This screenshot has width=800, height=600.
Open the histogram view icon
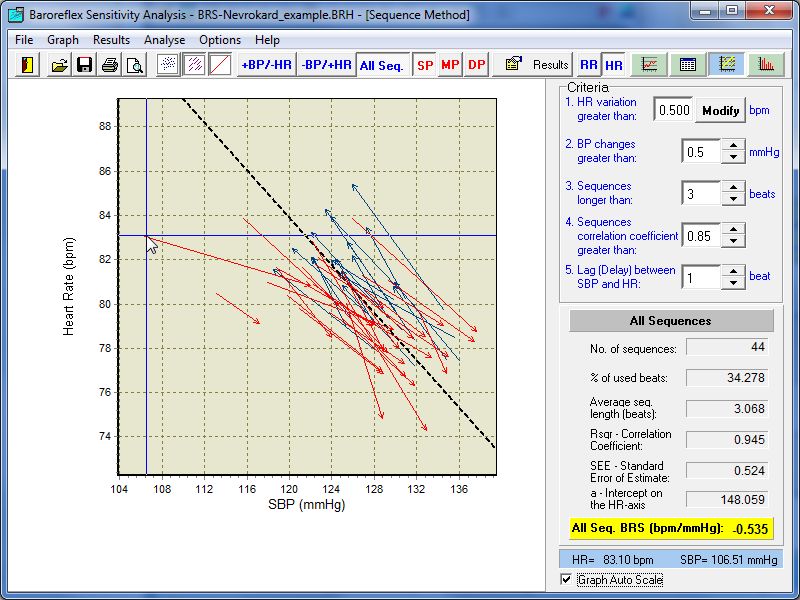(766, 65)
